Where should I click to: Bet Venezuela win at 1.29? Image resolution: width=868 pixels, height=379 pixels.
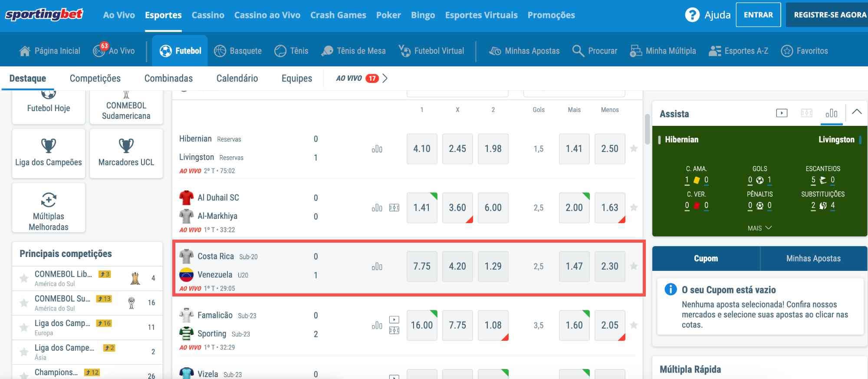(x=493, y=266)
